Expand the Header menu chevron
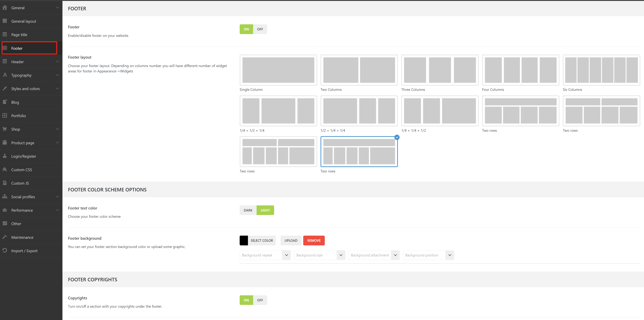Image resolution: width=644 pixels, height=320 pixels. click(x=57, y=62)
